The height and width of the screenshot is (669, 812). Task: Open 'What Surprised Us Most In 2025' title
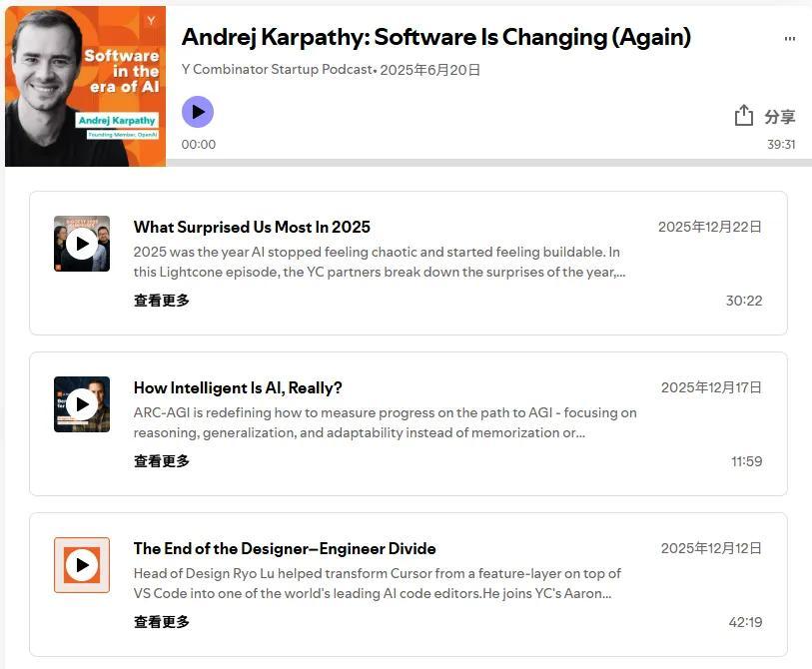[x=252, y=227]
